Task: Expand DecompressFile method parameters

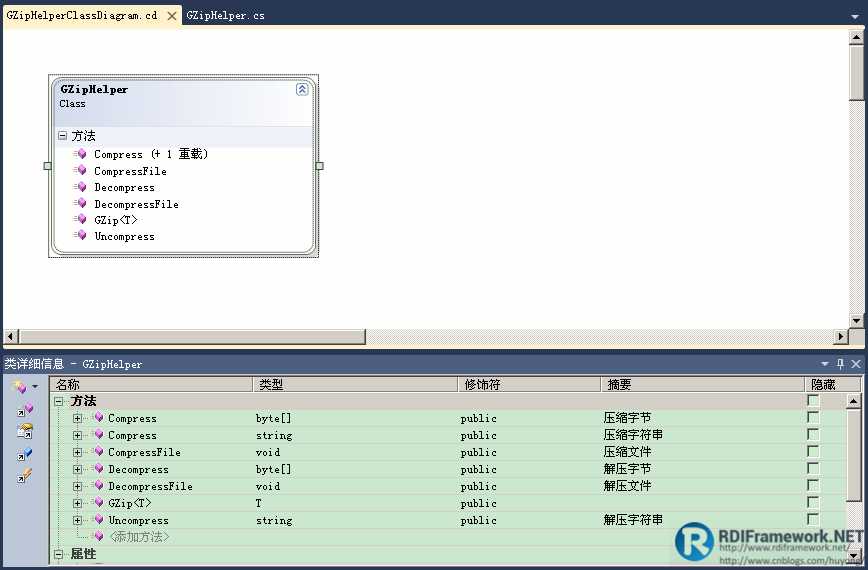Action: click(77, 486)
